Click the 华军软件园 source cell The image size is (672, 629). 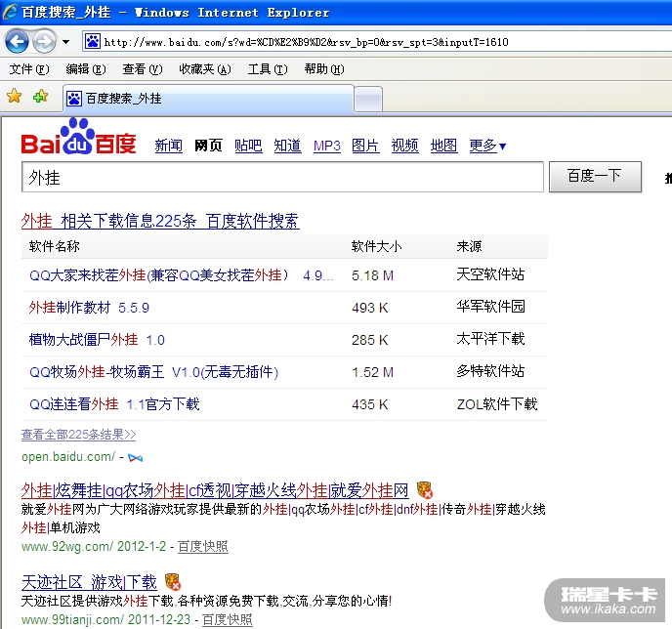490,307
